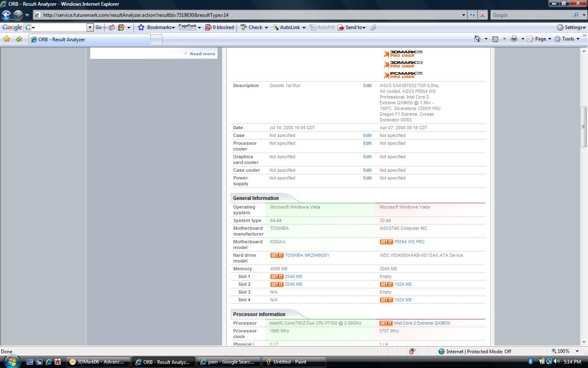The width and height of the screenshot is (588, 368).
Task: Click the futuremark URL in the address bar
Action: pyautogui.click(x=136, y=15)
